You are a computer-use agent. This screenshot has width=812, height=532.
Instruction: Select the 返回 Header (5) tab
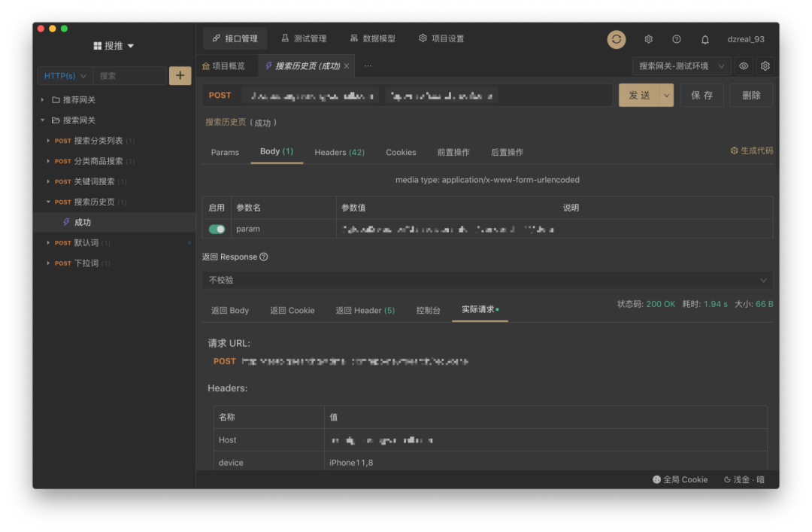click(365, 311)
